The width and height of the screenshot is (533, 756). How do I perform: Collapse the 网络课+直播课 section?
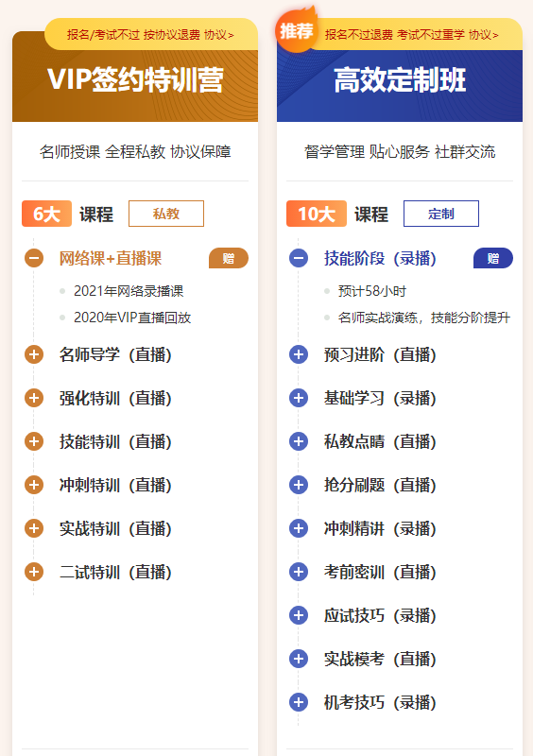(x=34, y=258)
